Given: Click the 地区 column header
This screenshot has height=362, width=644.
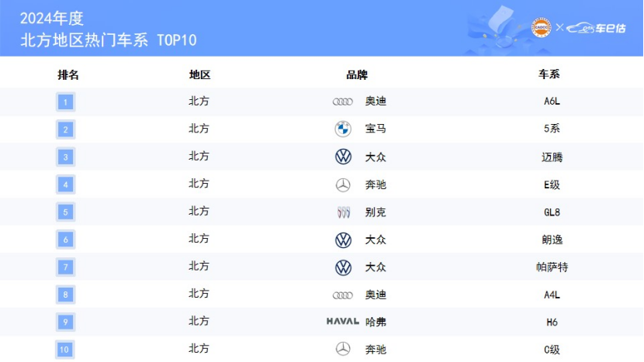Looking at the screenshot, I should (x=200, y=75).
